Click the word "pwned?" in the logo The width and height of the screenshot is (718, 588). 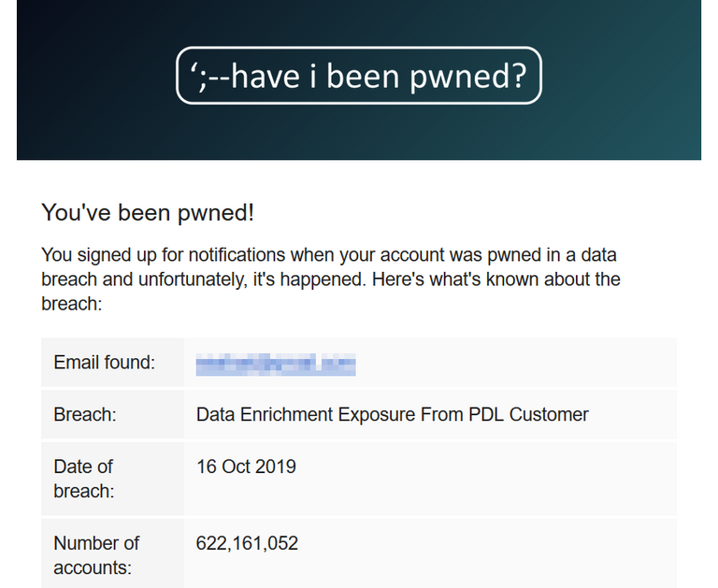(468, 77)
